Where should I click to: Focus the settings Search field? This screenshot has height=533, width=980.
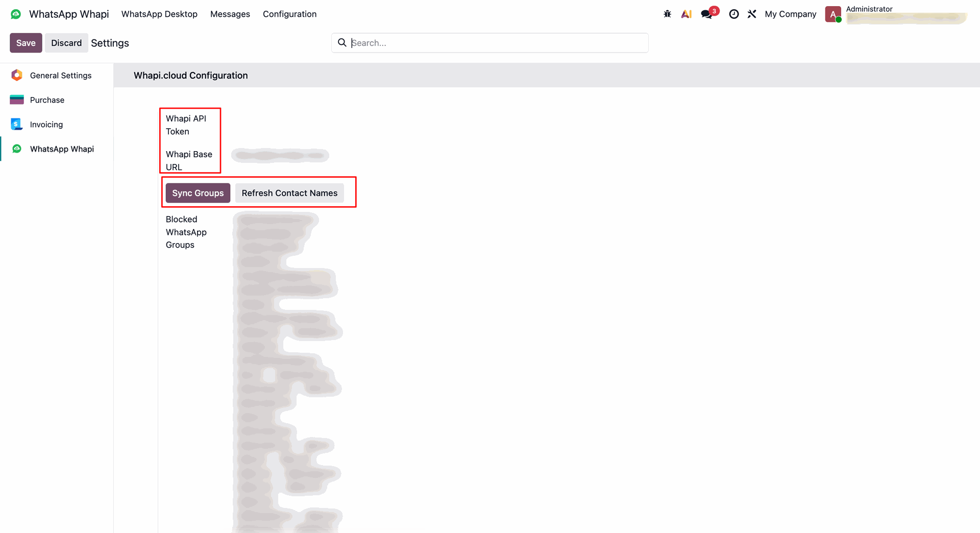(490, 43)
